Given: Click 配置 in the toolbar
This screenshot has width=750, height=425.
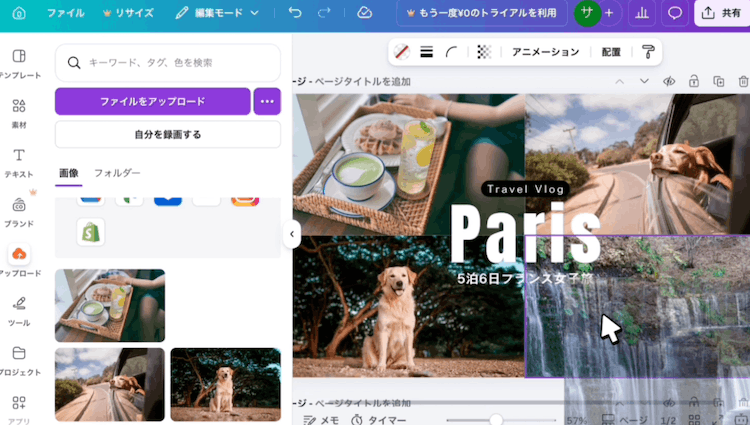Looking at the screenshot, I should [611, 52].
